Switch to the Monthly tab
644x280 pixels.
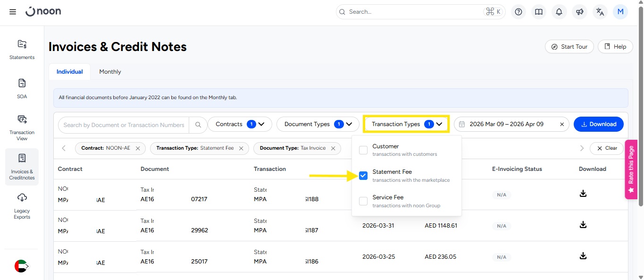pos(110,72)
